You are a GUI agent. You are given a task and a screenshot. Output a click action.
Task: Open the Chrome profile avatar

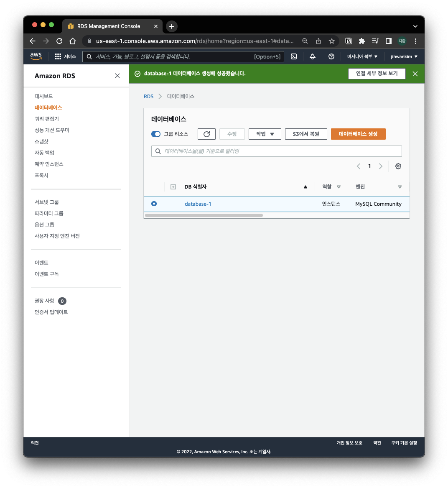pos(402,41)
